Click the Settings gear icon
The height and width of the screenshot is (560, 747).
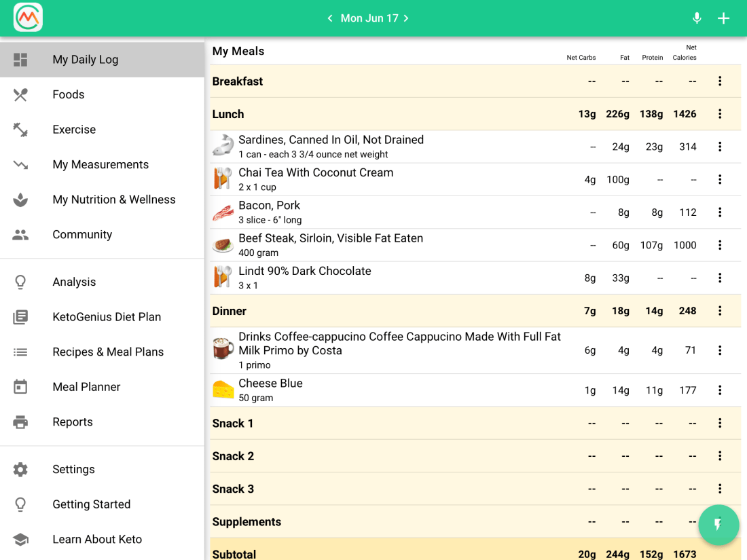click(20, 470)
